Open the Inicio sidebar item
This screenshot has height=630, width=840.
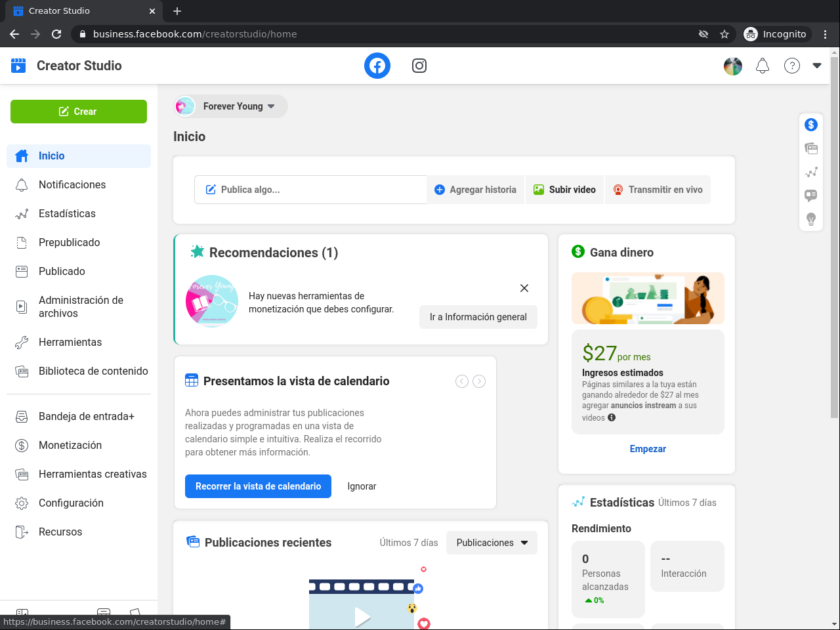[x=79, y=156]
